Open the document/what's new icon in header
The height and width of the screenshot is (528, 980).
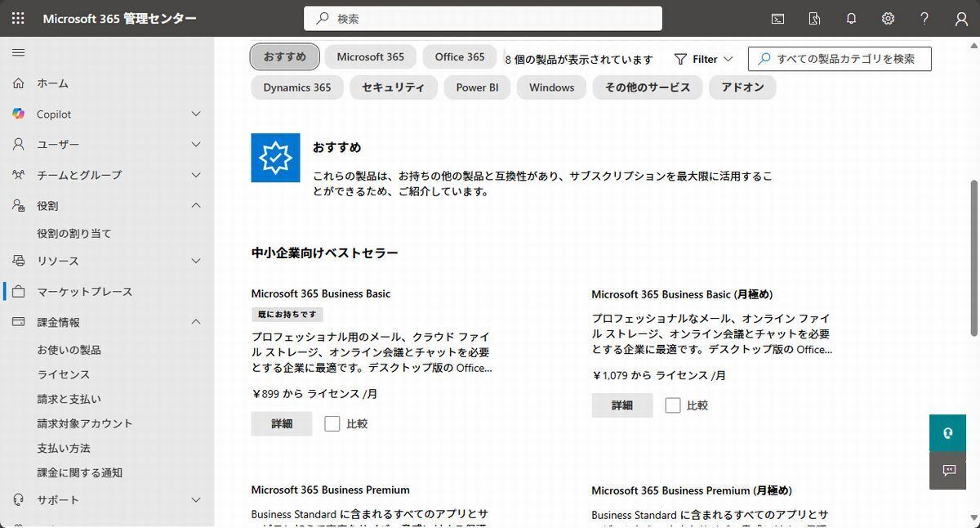(814, 18)
